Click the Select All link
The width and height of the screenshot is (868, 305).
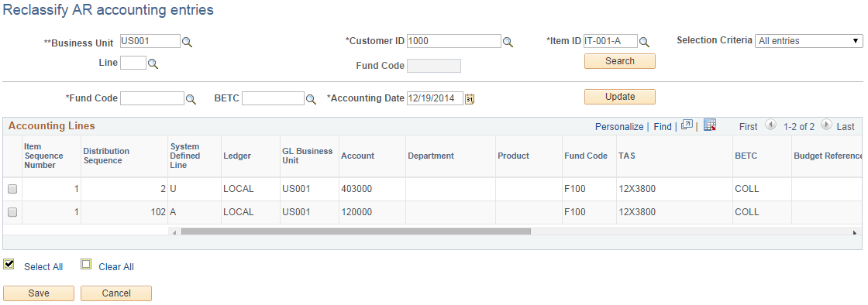(43, 267)
